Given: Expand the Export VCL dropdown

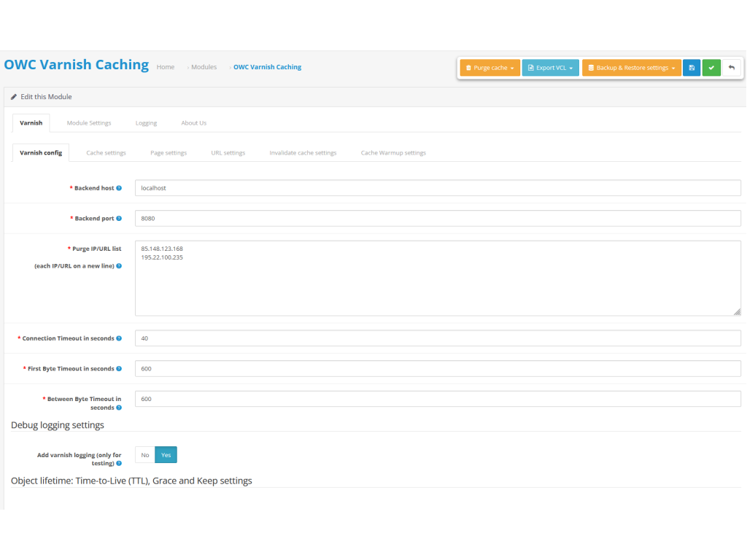Looking at the screenshot, I should tap(550, 68).
